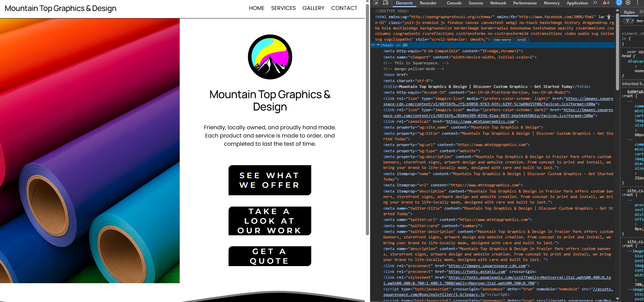The image size is (644, 302).
Task: Select the base href element line
Action: [x=396, y=75]
